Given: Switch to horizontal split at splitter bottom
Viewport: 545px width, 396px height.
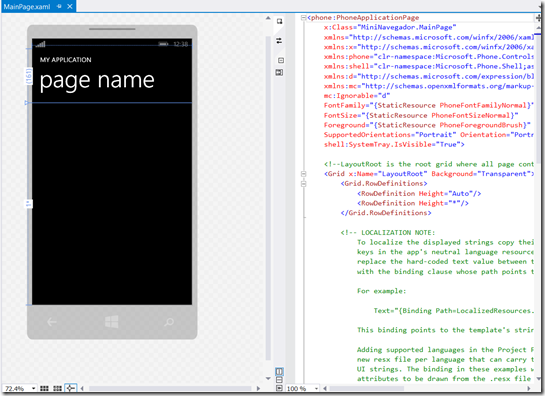Looking at the screenshot, I should click(x=279, y=380).
